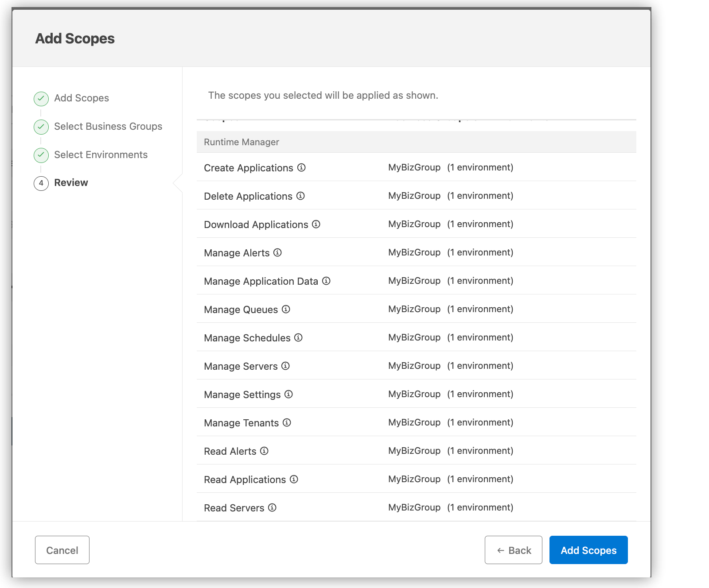The width and height of the screenshot is (709, 588).
Task: Select the Download Applications scope label
Action: [256, 224]
